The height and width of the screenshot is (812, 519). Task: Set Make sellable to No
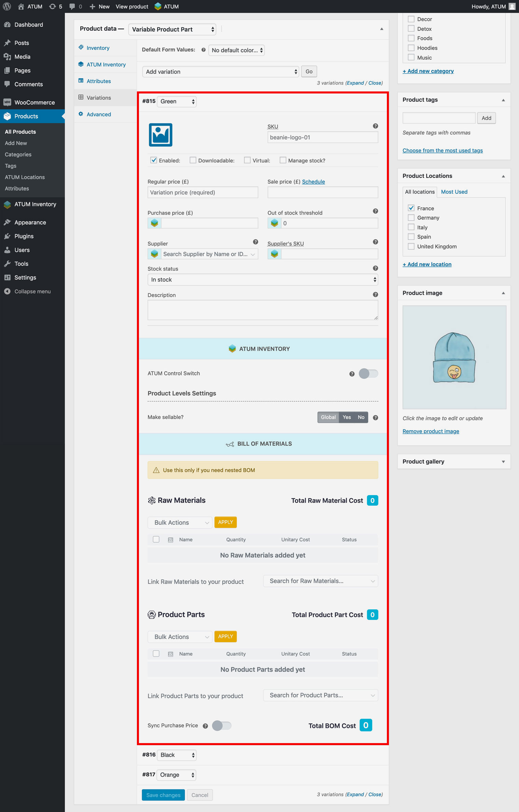coord(361,417)
